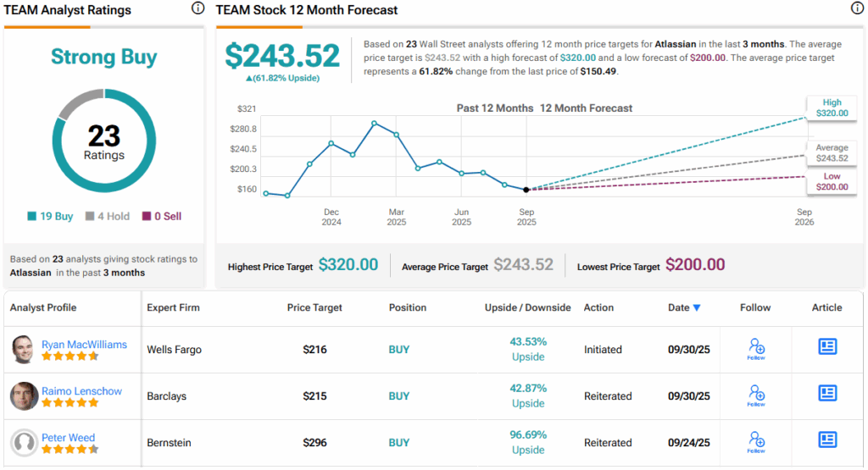Open the Wells Fargo analyst article
The height and width of the screenshot is (470, 868).
pos(827,346)
